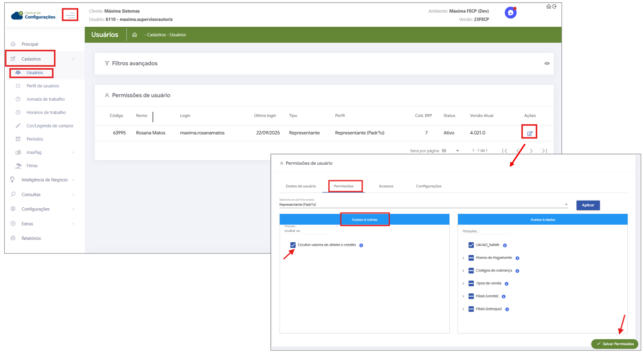
Task: Go to next page of user table
Action: [531, 151]
